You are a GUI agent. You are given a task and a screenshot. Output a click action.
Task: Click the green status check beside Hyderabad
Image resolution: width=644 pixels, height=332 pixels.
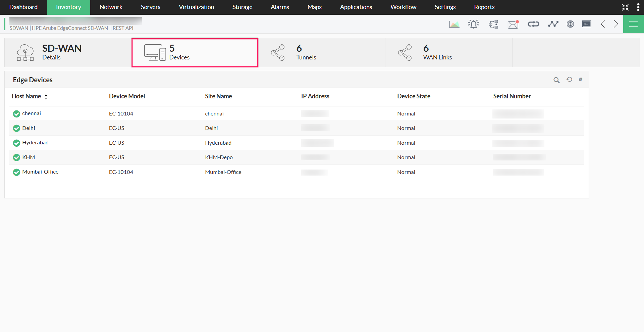16,143
